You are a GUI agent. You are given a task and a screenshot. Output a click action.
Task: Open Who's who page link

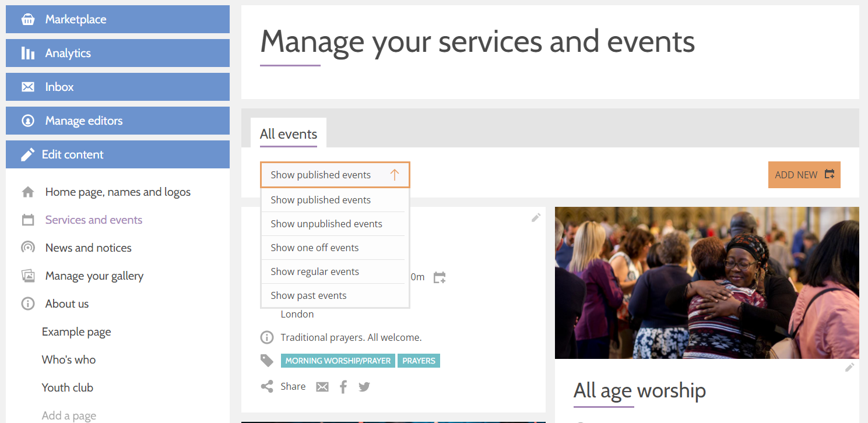69,359
